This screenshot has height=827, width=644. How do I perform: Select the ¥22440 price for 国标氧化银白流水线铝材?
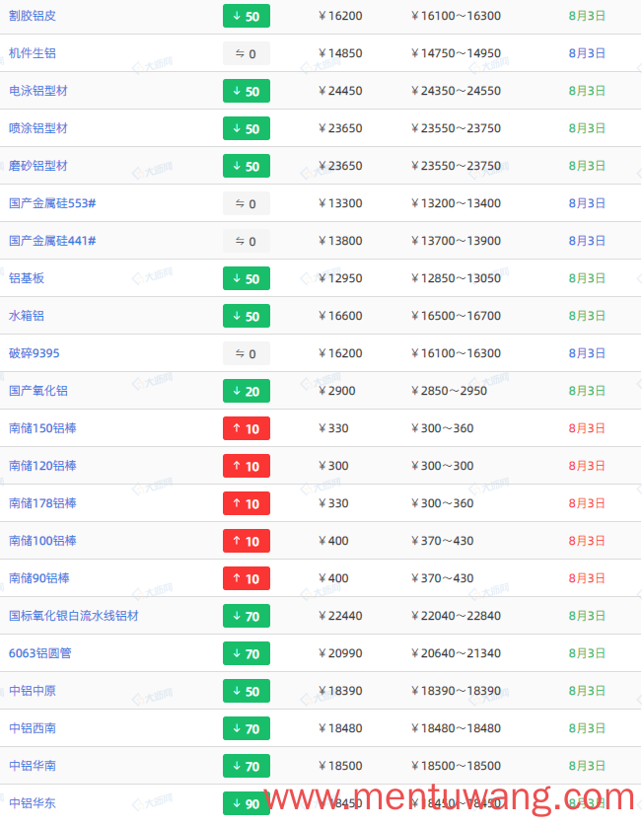(x=340, y=616)
